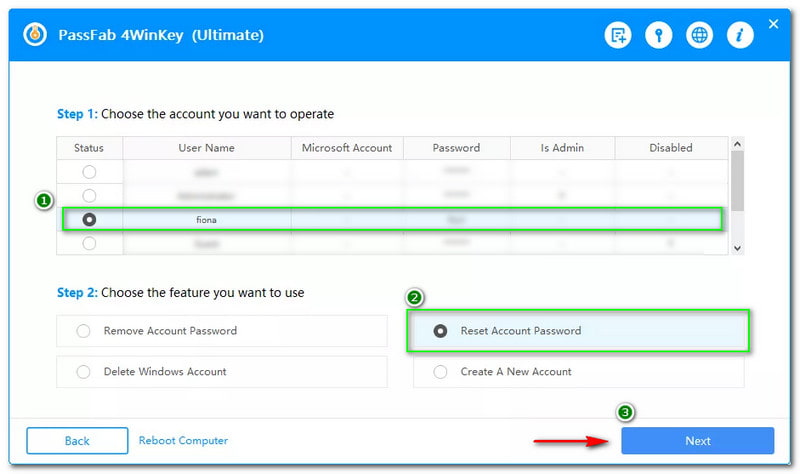Open the info about icon
Viewport: 800px width, 474px height.
coord(740,36)
